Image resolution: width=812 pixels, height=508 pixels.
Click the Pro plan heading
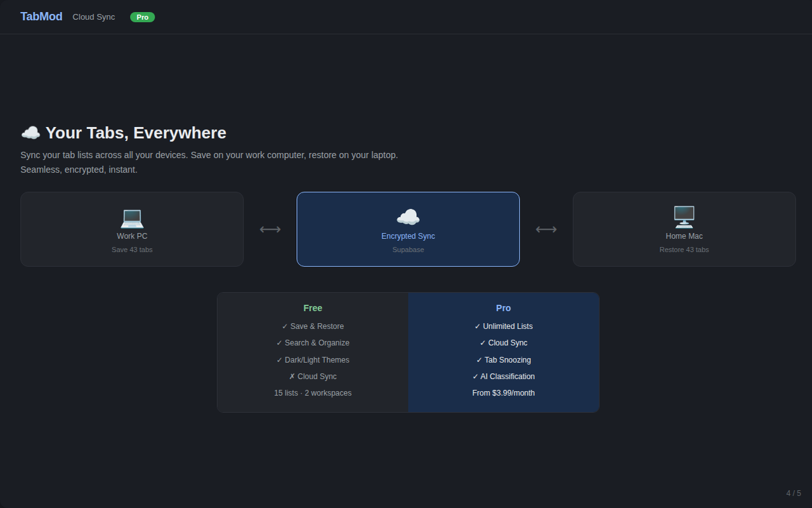[504, 308]
